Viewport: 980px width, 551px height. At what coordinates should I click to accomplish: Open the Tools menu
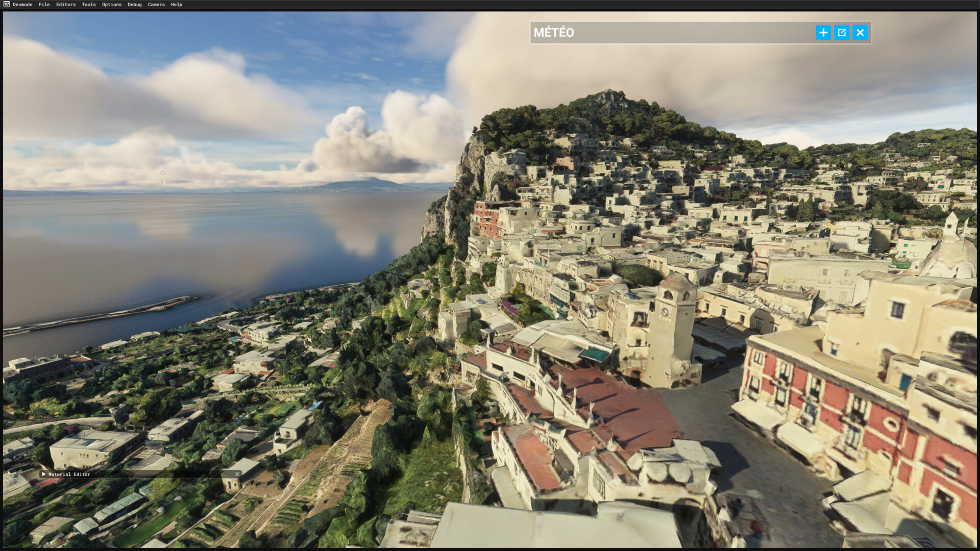coord(89,5)
